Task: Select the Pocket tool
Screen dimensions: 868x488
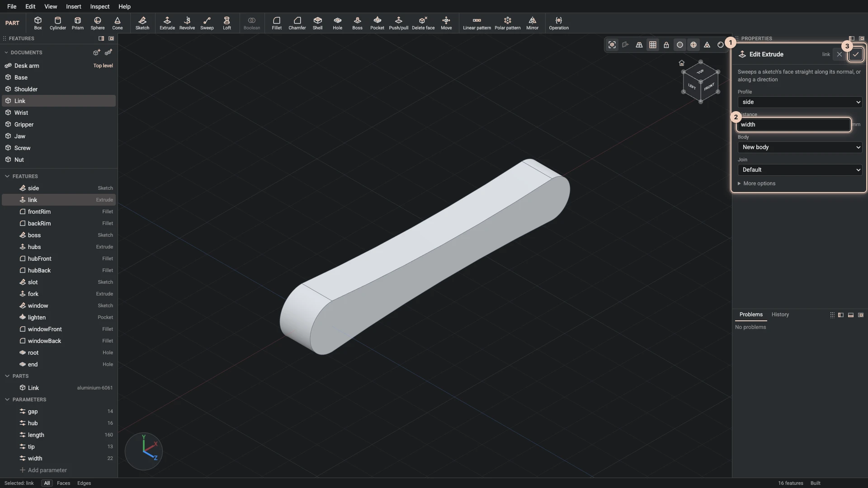Action: pyautogui.click(x=377, y=23)
